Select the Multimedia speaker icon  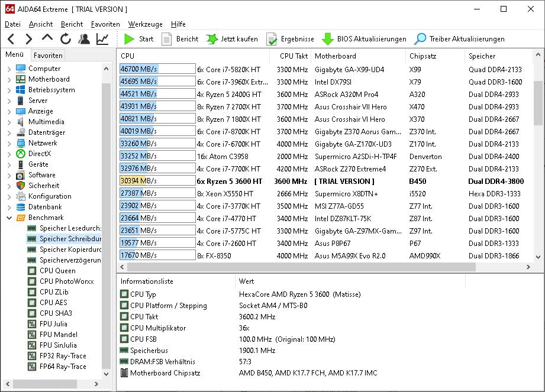tap(21, 122)
